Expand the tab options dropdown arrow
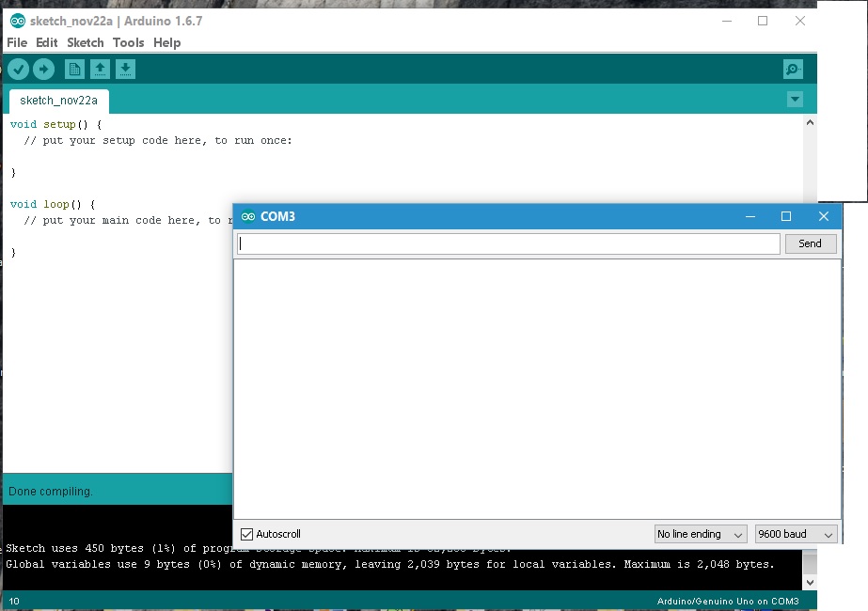This screenshot has width=868, height=611. [795, 100]
